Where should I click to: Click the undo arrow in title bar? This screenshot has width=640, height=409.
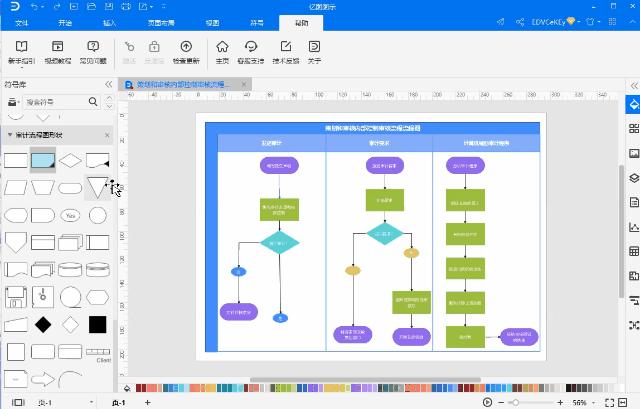(35, 7)
